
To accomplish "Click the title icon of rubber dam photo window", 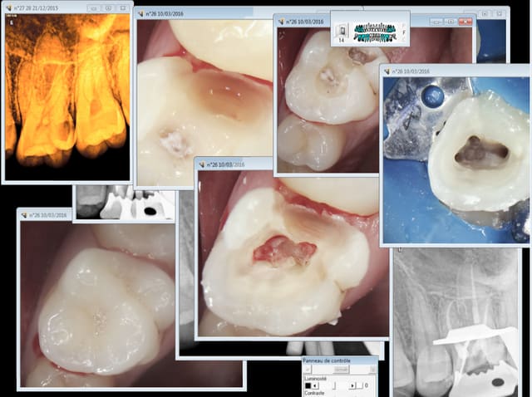I will pyautogui.click(x=387, y=71).
